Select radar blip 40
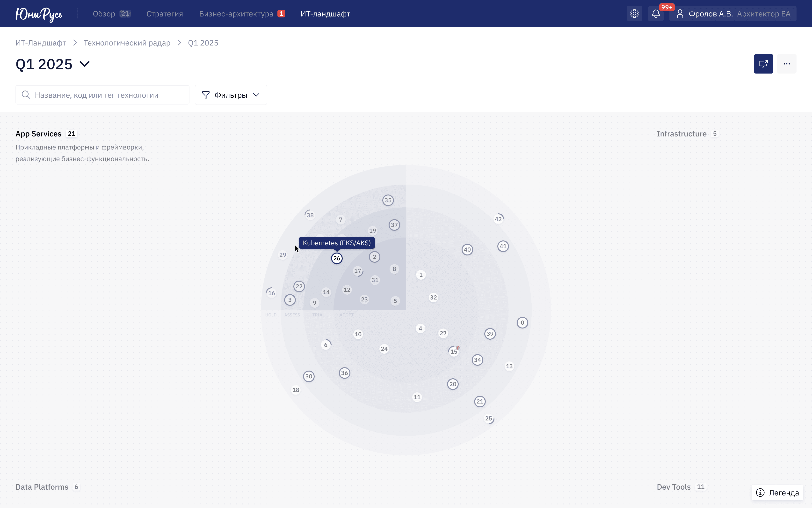The height and width of the screenshot is (508, 812). pos(467,250)
